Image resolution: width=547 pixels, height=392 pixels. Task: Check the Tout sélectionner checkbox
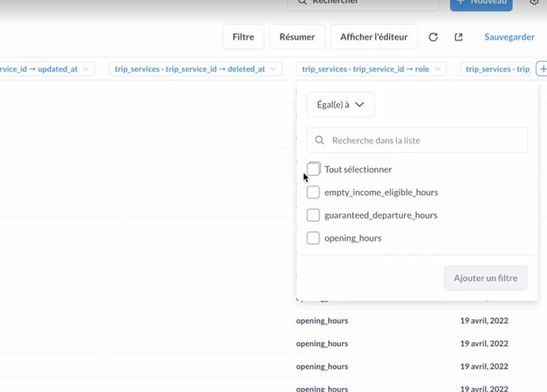tap(313, 169)
